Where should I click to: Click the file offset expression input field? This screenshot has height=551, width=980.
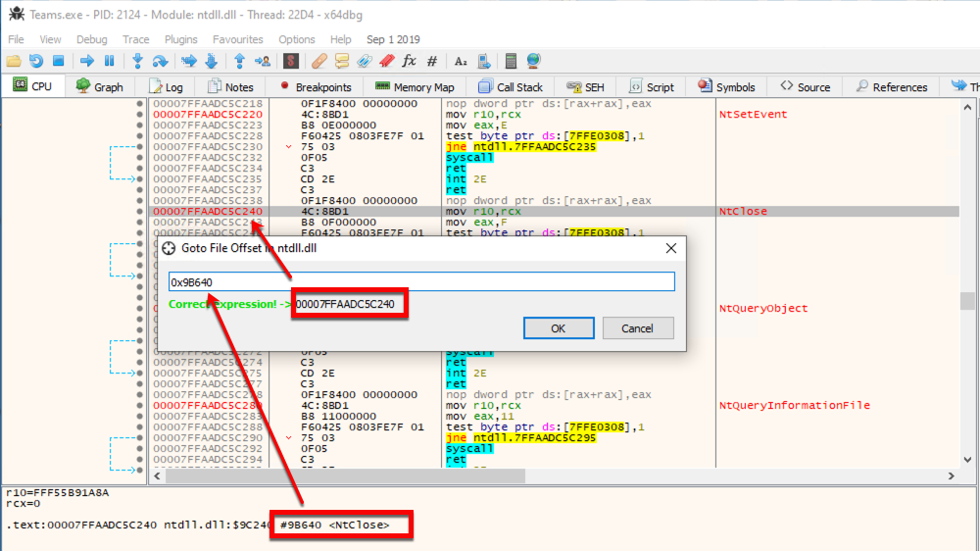[x=421, y=281]
